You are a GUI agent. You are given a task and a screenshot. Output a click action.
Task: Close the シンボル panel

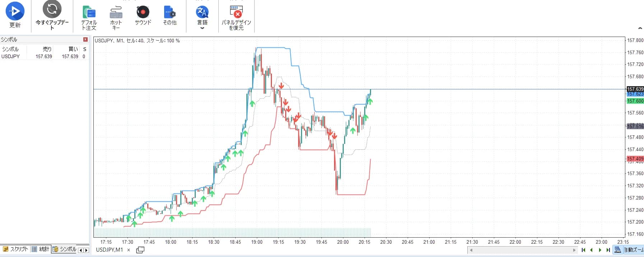tap(85, 39)
